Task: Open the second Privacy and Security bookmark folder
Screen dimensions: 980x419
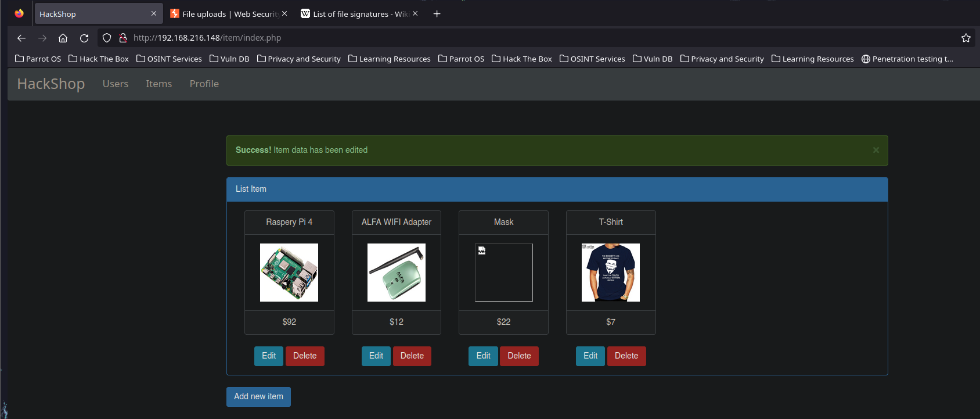Action: 722,59
